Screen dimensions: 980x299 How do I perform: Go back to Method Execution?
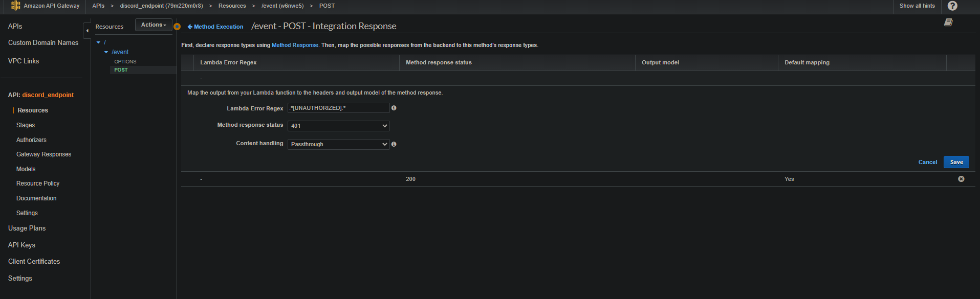[x=215, y=27]
